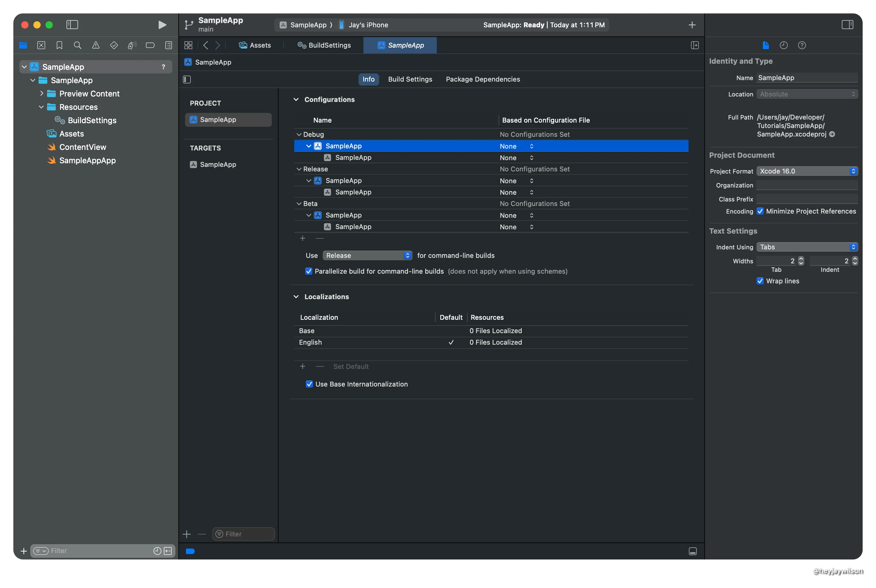876x588 pixels.
Task: Open the Issue navigator warning icon
Action: coord(96,46)
